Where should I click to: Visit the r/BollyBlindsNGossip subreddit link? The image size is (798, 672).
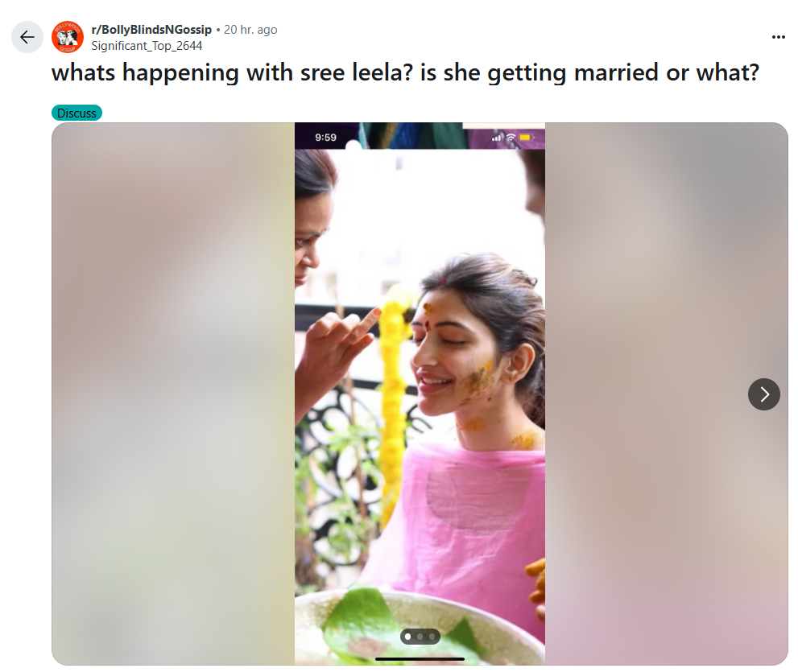tap(151, 30)
